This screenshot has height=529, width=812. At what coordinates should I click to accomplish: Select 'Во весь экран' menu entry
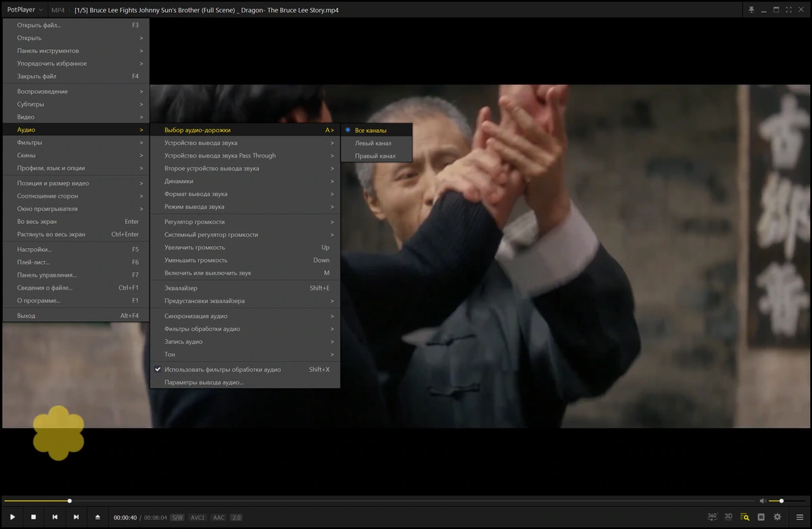(x=76, y=221)
